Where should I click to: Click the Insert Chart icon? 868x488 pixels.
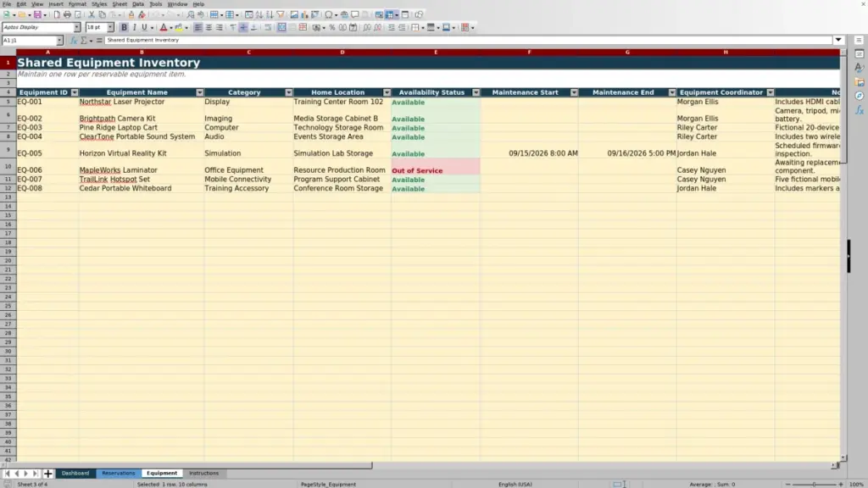[304, 15]
